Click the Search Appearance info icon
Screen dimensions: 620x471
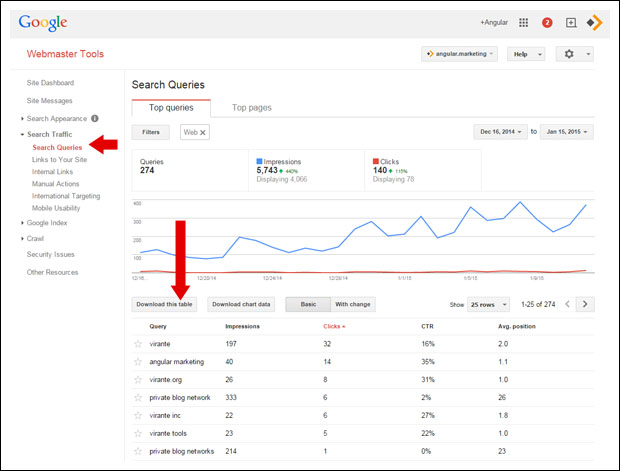pyautogui.click(x=95, y=118)
